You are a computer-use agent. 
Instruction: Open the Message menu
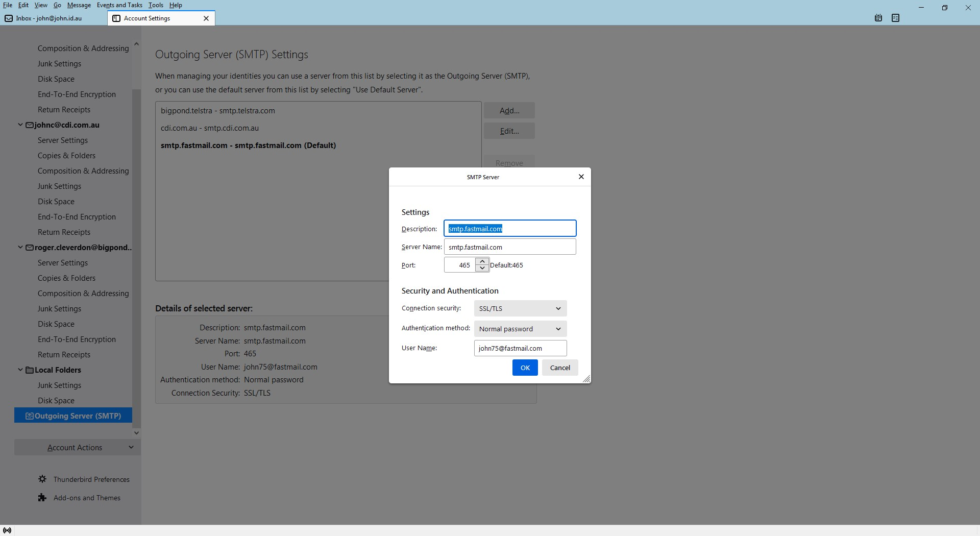coord(79,5)
